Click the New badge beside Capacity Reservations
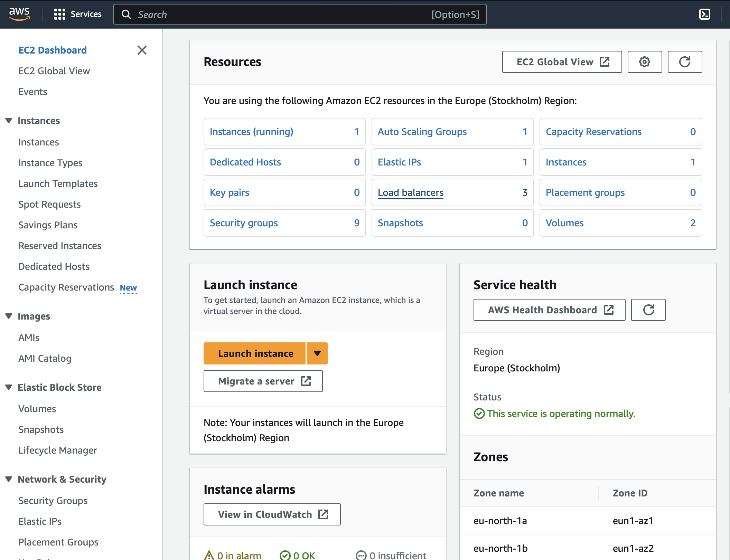Image resolution: width=730 pixels, height=560 pixels. [128, 288]
